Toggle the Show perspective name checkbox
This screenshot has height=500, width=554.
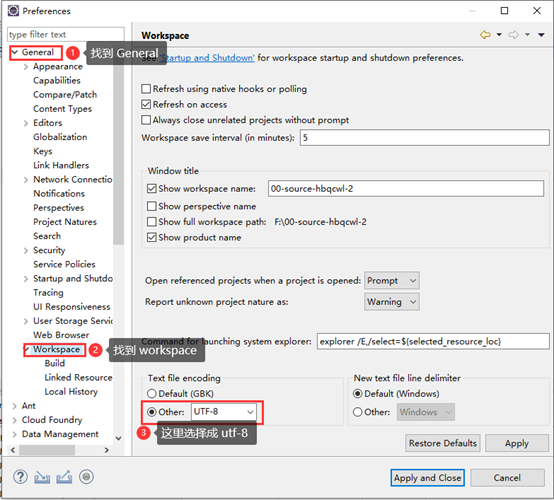click(x=152, y=206)
